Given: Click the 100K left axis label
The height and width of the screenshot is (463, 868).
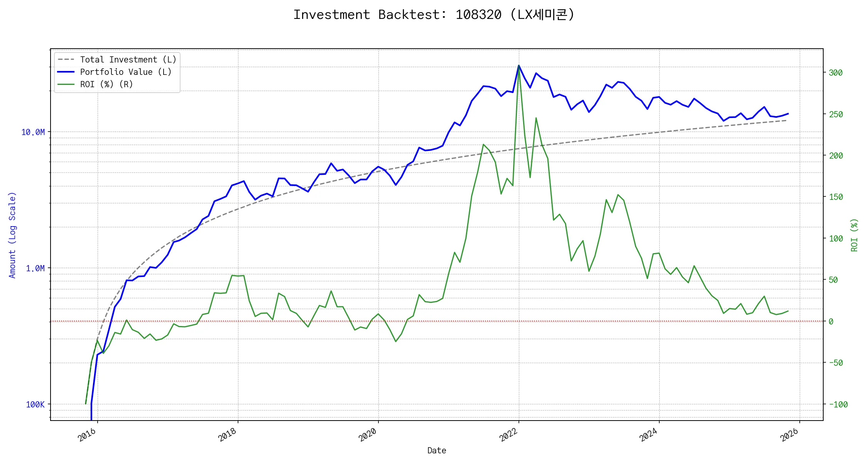Looking at the screenshot, I should (x=35, y=405).
